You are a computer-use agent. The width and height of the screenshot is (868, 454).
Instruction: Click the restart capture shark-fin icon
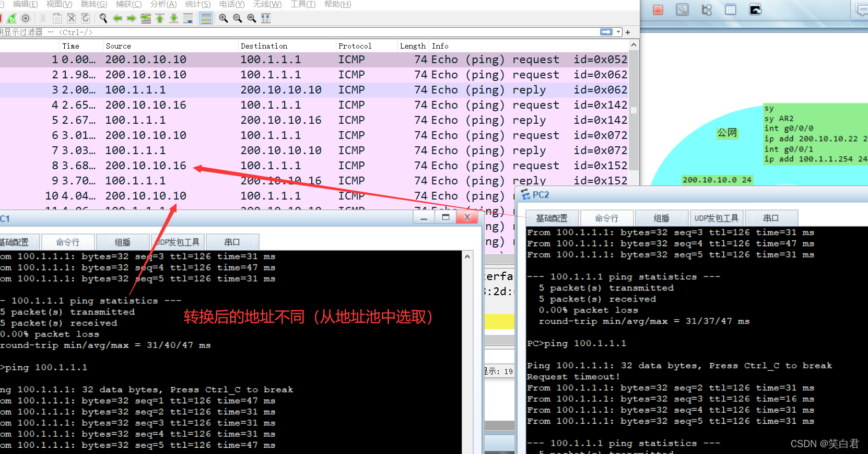point(11,18)
